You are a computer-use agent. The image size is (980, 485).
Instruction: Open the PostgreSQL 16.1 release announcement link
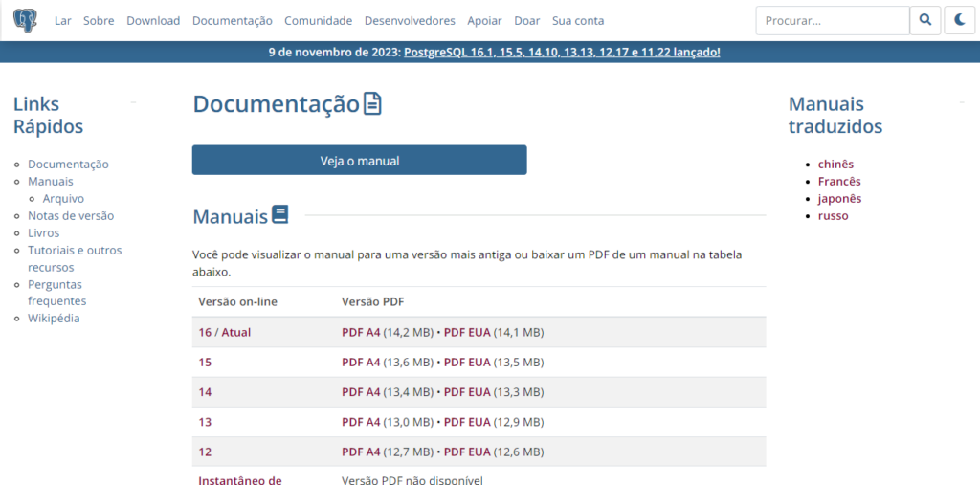562,52
